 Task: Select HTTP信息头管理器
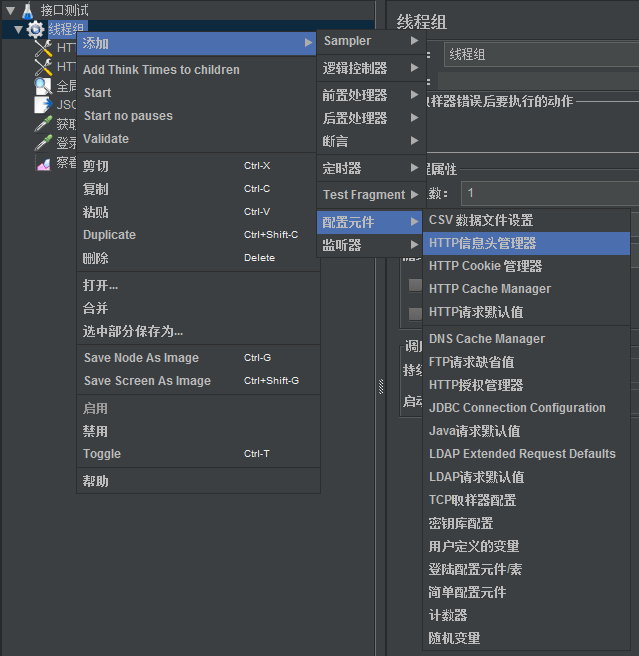[x=526, y=243]
